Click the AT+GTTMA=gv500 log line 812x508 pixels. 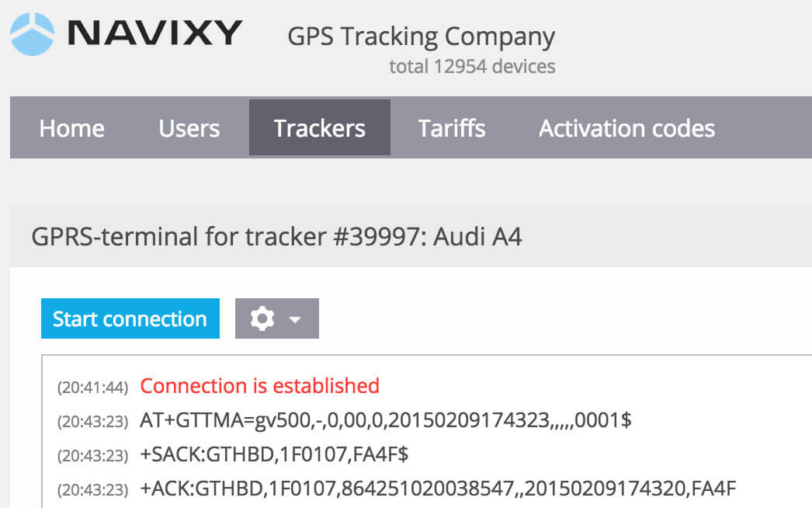(386, 420)
